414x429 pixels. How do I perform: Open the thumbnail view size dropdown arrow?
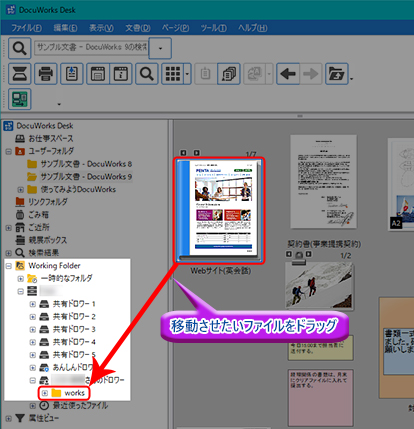188,74
